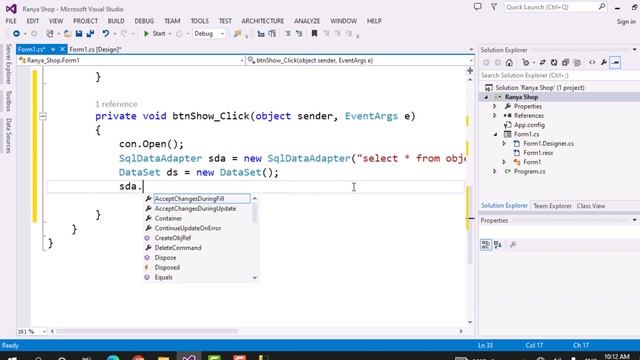The height and width of the screenshot is (360, 640).
Task: Undo the last edit with Undo icon
Action: pos(106,34)
